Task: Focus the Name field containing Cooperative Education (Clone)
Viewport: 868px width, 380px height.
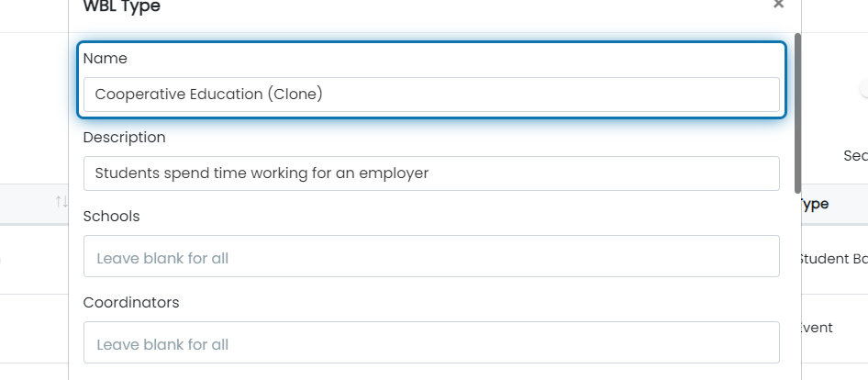Action: tap(431, 95)
